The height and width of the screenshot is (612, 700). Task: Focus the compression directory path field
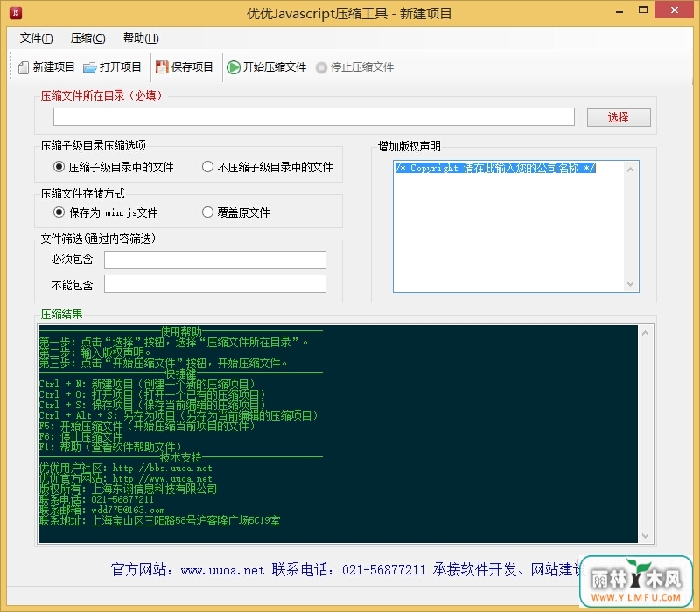314,117
